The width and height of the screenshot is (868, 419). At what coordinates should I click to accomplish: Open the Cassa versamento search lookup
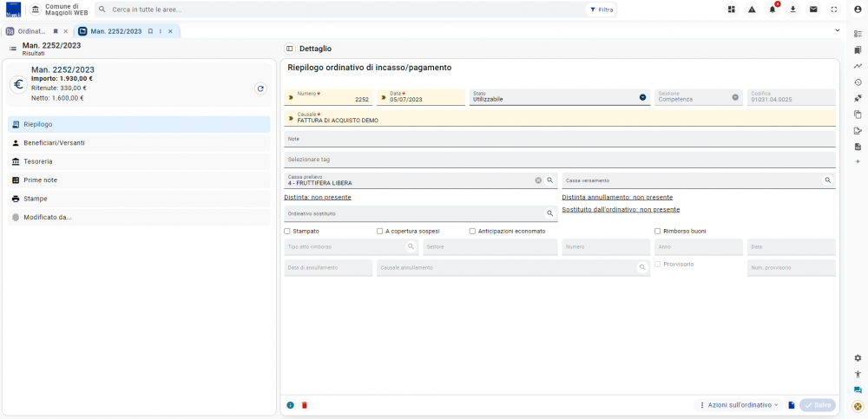827,180
